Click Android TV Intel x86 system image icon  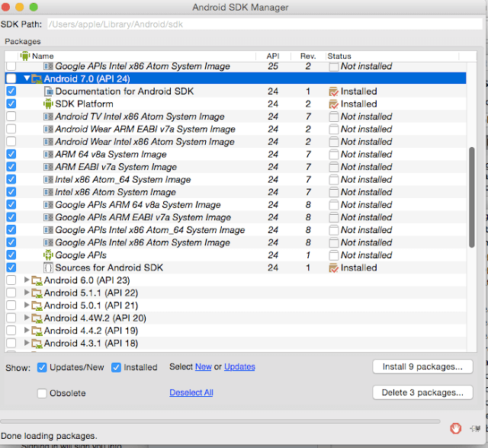point(48,117)
